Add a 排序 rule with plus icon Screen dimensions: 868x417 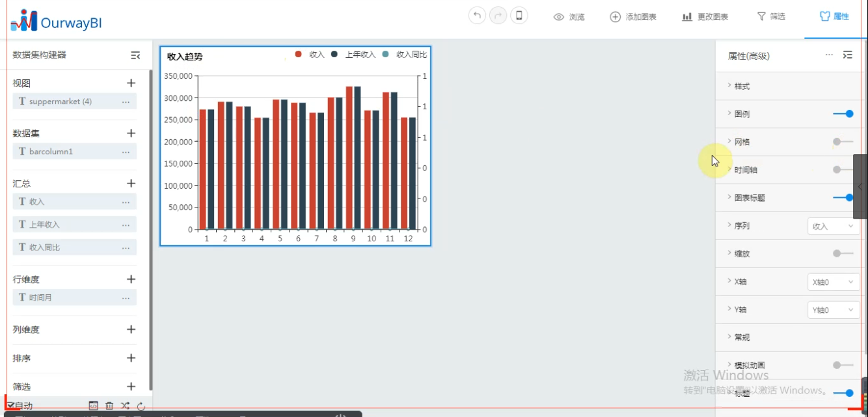[131, 358]
